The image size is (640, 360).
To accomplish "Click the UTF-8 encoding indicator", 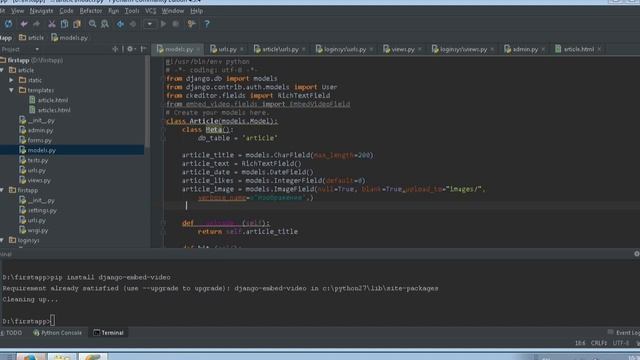I will click(x=621, y=343).
